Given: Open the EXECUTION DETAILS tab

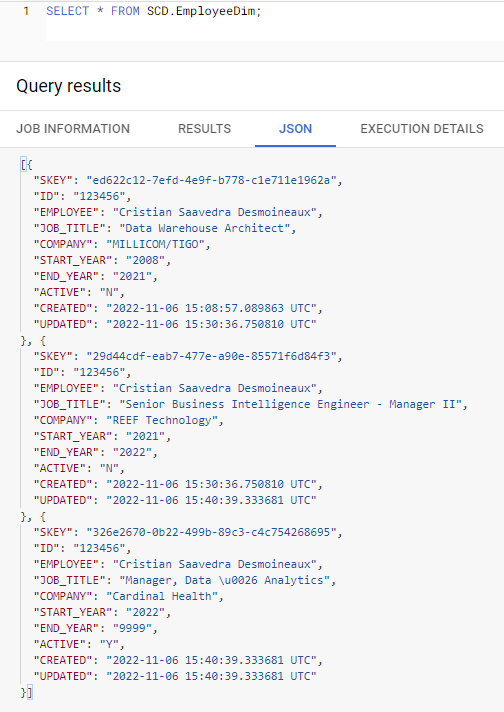Looking at the screenshot, I should (422, 129).
